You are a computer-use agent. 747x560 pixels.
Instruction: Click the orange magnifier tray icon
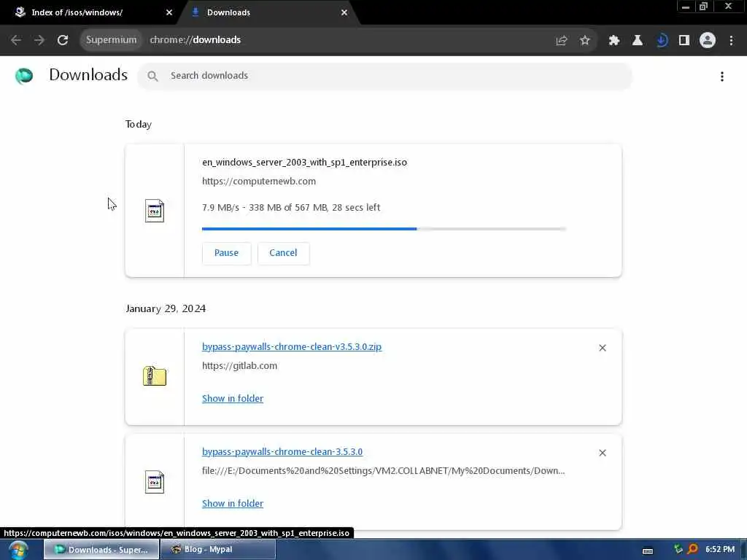coord(693,549)
